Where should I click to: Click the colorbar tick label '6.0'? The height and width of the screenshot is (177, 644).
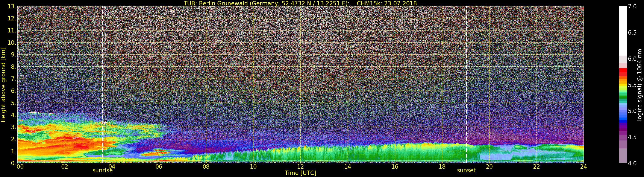click(x=632, y=59)
